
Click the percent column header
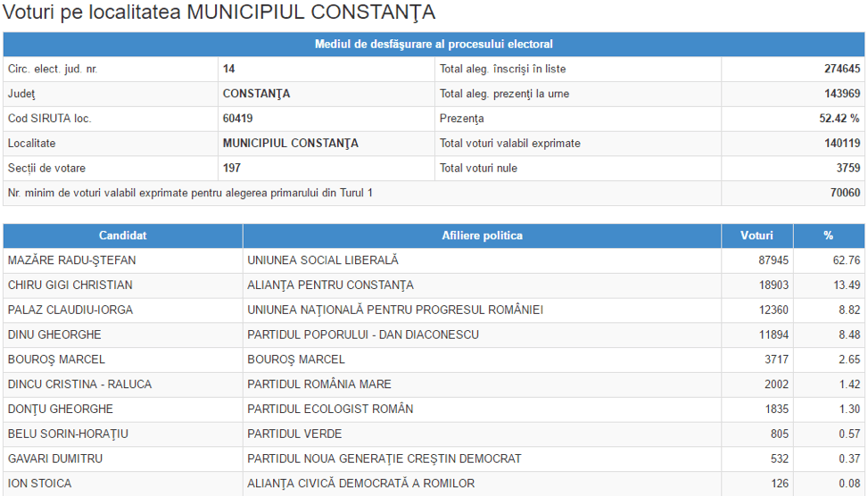828,236
